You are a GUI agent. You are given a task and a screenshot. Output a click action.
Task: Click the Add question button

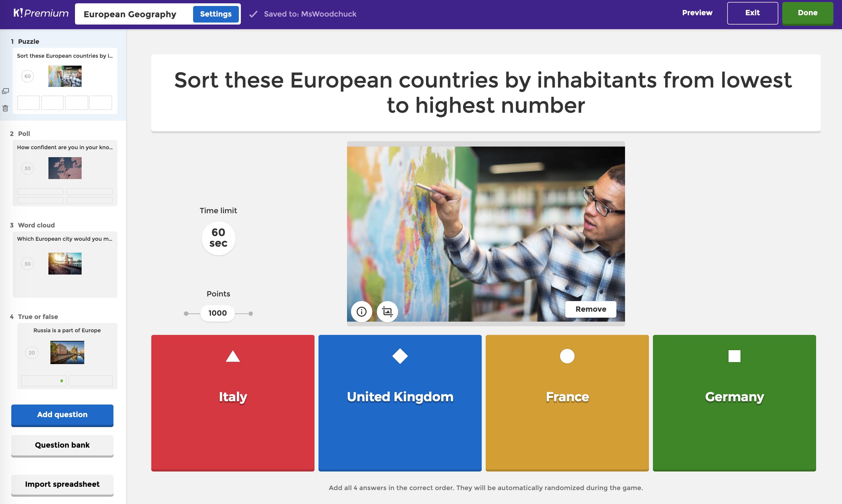click(62, 414)
